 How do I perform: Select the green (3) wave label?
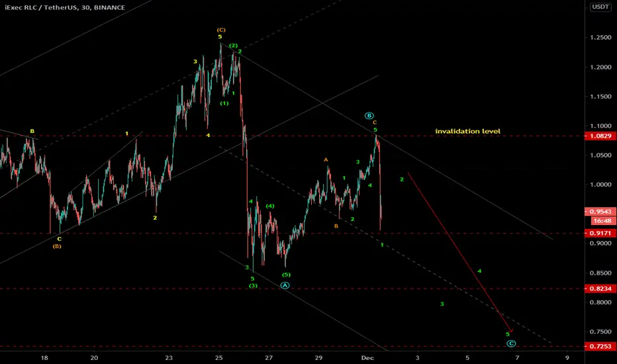coord(253,286)
